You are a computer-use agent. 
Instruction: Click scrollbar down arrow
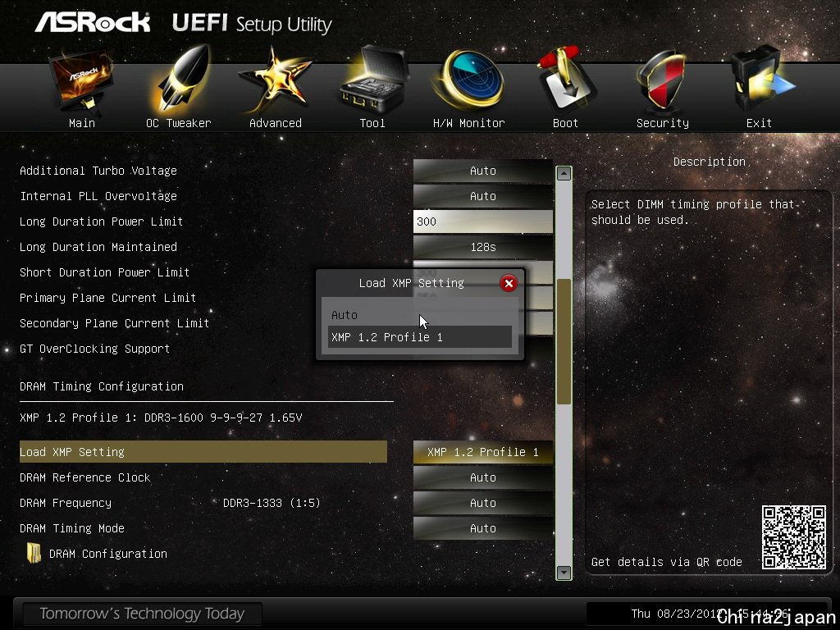click(x=564, y=572)
